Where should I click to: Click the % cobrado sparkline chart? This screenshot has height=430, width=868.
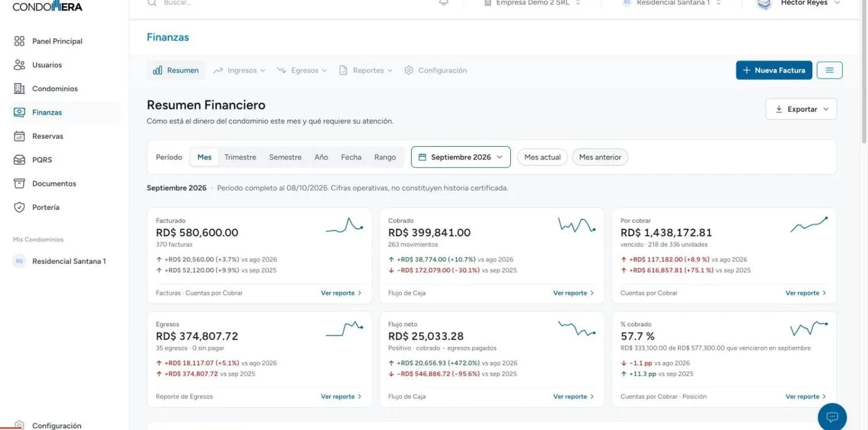[809, 328]
